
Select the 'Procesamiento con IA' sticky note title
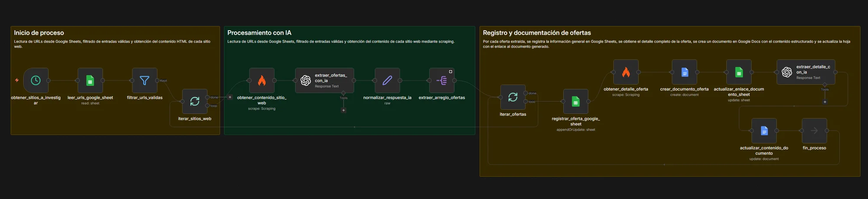tap(259, 33)
